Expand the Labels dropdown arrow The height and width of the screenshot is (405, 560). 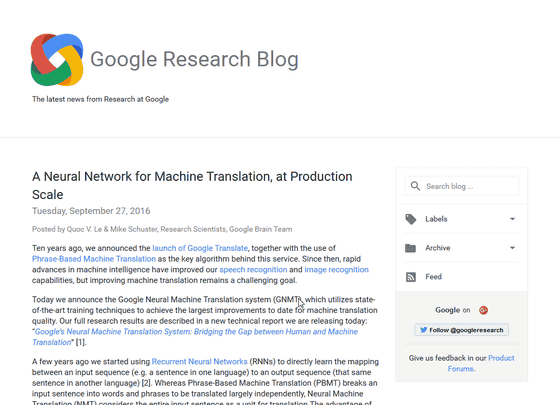[512, 219]
